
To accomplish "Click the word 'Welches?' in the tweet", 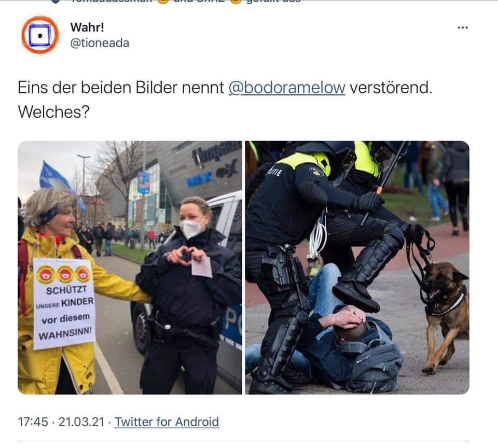I will click(x=53, y=112).
